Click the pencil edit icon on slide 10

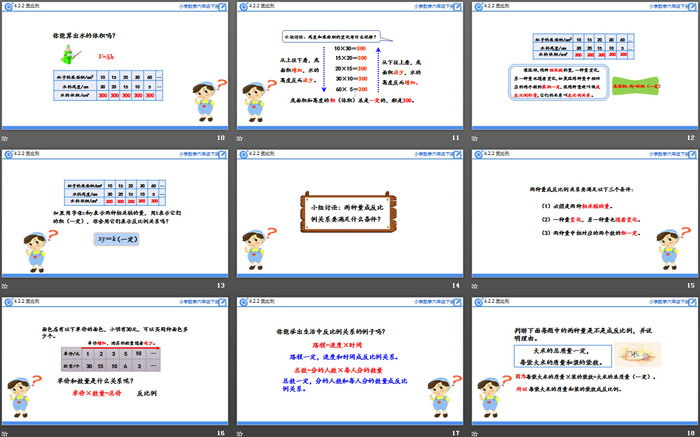pos(222,7)
